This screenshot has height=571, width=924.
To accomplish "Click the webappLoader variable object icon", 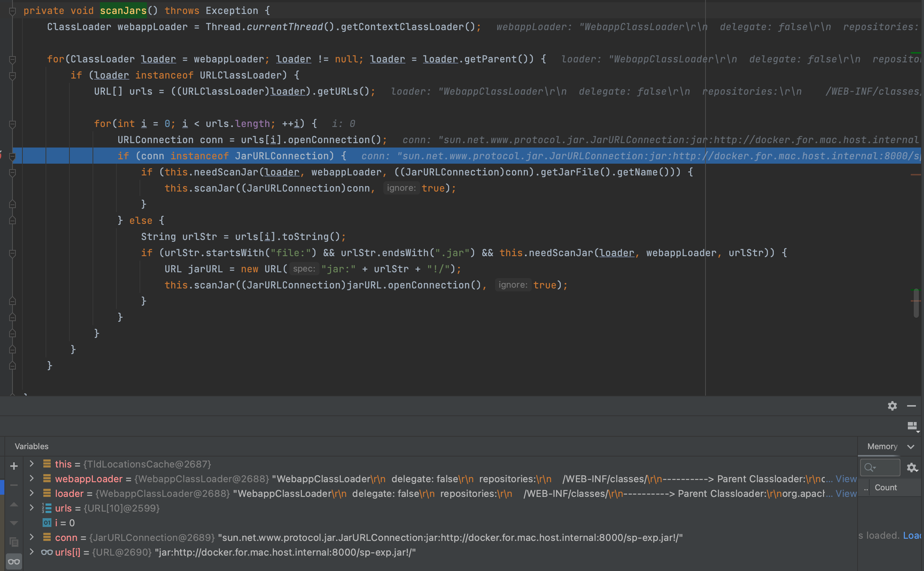I will (x=47, y=478).
